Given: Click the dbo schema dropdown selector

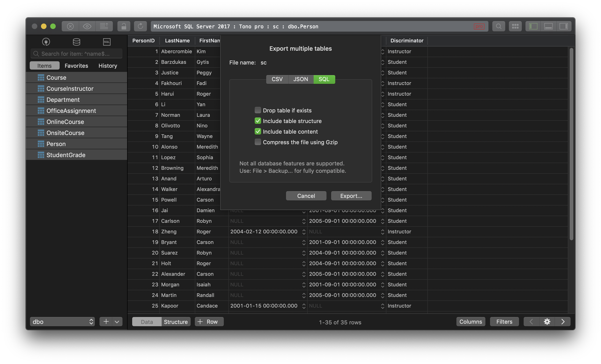Looking at the screenshot, I should point(62,322).
